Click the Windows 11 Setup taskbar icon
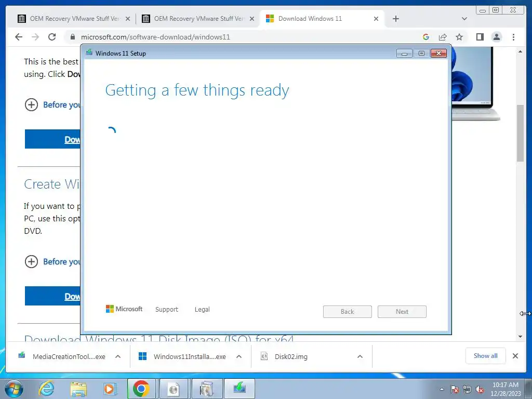This screenshot has width=532, height=399. point(240,389)
